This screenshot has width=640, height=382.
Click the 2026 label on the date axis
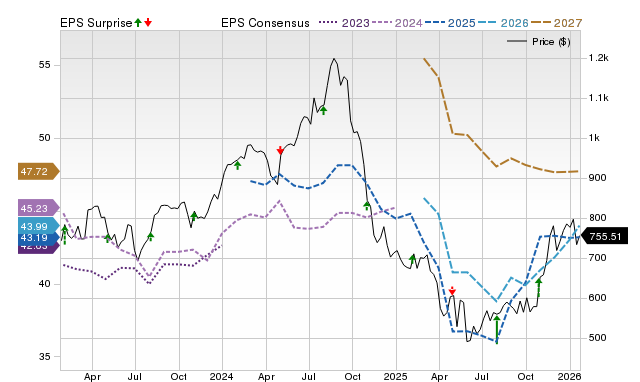570,376
